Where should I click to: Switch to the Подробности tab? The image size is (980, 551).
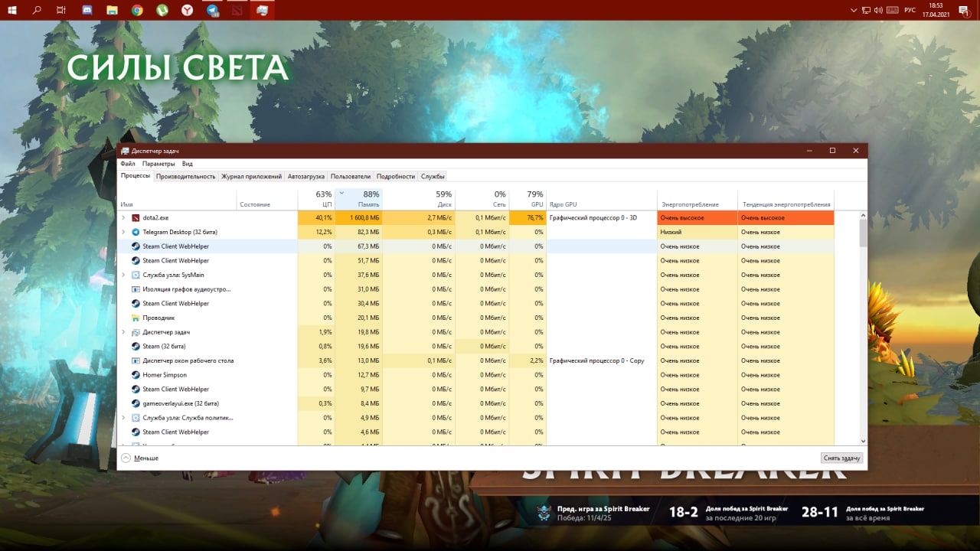coord(396,176)
